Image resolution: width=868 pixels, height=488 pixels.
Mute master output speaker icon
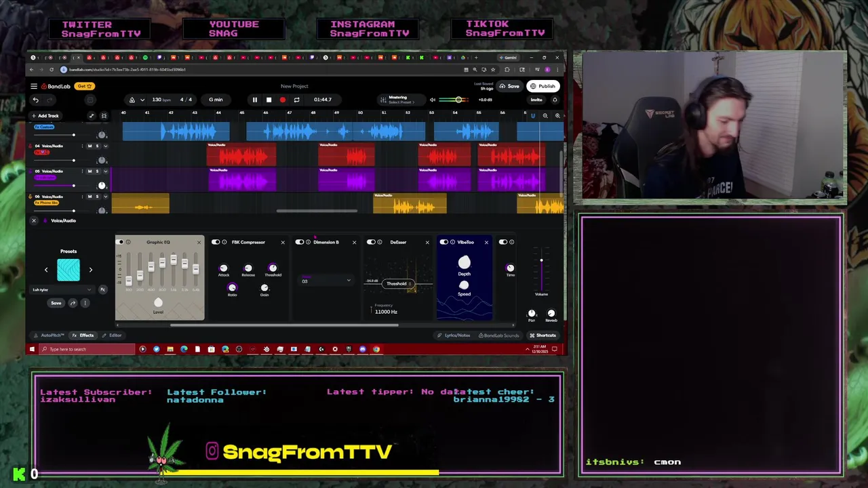433,100
